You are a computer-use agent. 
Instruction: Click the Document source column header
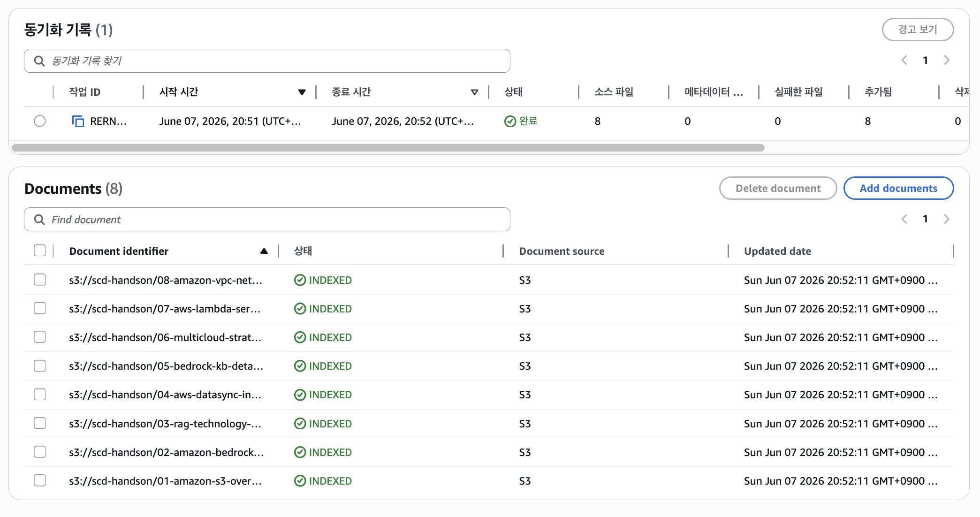click(x=562, y=251)
